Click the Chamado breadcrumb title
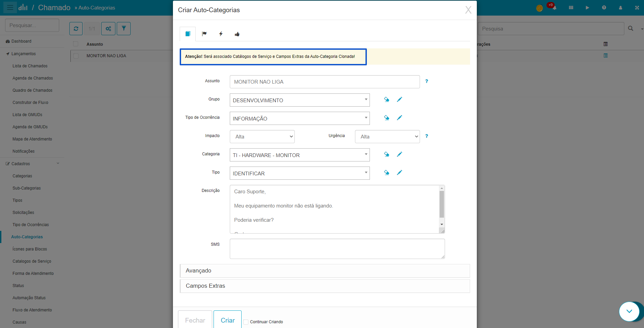 pyautogui.click(x=54, y=7)
